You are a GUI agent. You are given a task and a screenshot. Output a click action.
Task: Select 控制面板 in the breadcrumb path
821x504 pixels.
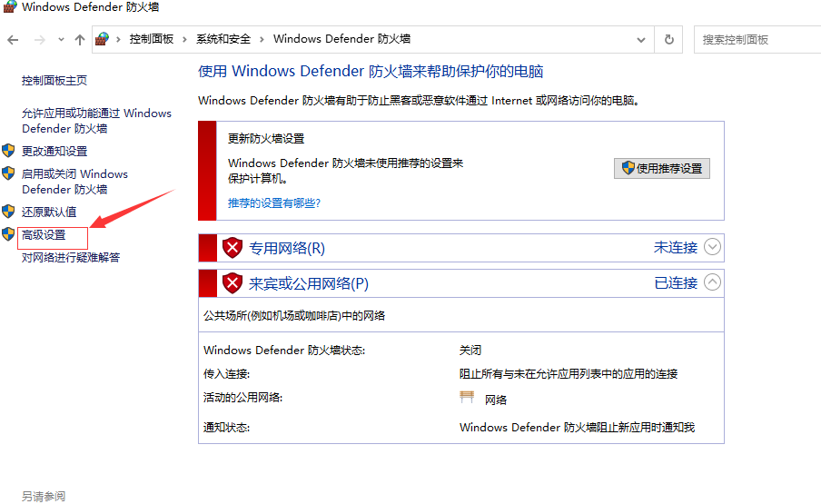click(x=151, y=39)
